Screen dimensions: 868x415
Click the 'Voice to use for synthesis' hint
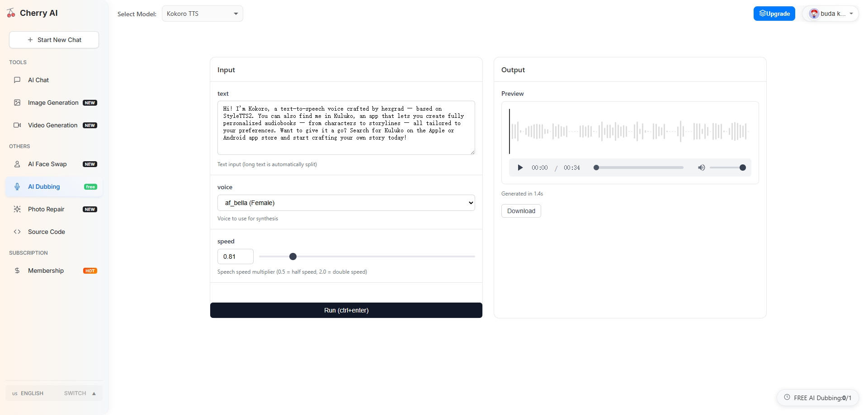[x=248, y=219]
